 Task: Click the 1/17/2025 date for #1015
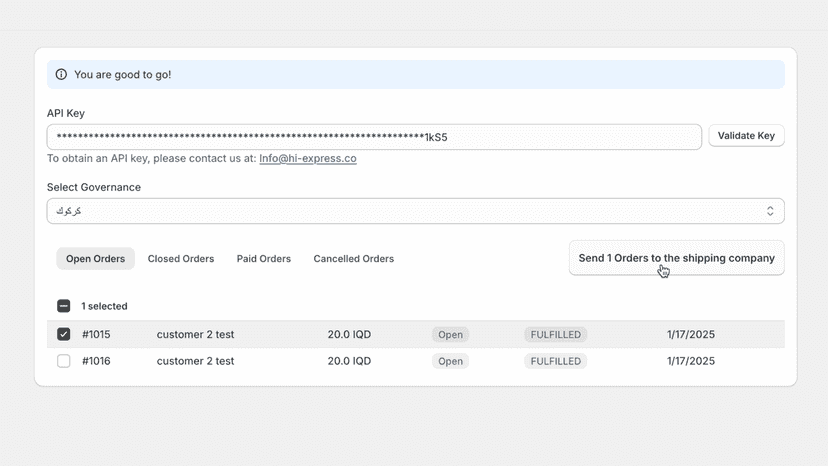click(691, 334)
